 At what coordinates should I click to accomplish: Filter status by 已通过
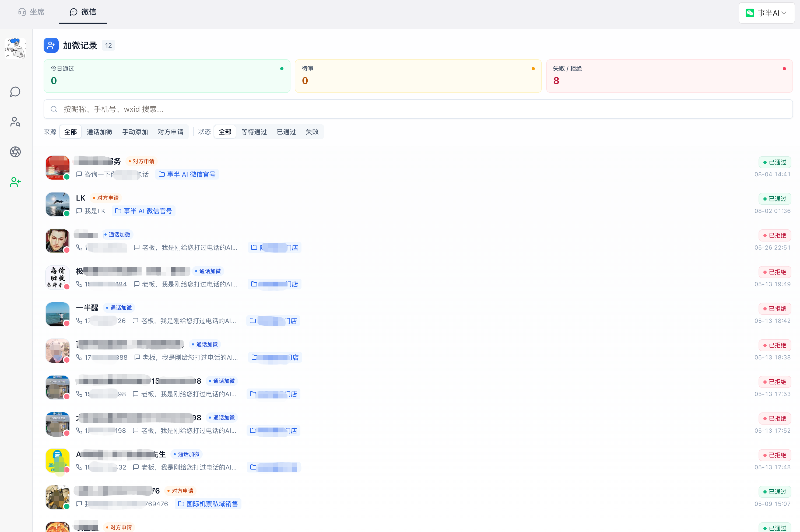pyautogui.click(x=286, y=132)
